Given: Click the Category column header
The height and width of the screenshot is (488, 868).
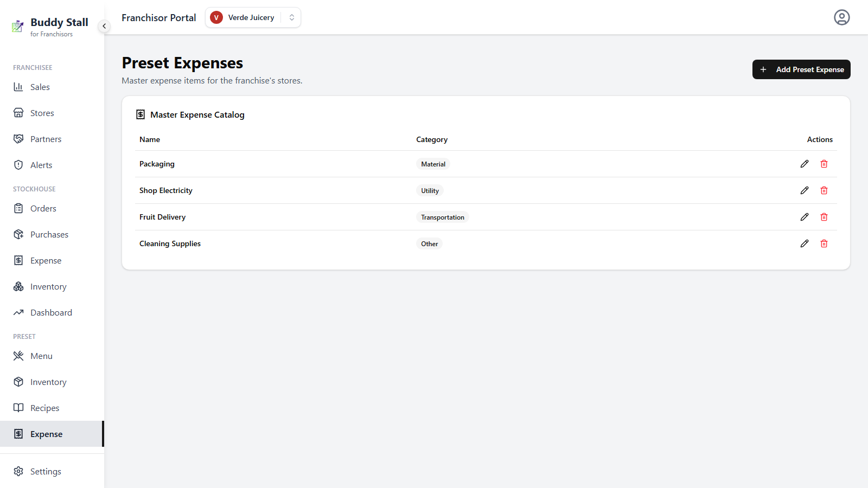Looking at the screenshot, I should tap(432, 139).
